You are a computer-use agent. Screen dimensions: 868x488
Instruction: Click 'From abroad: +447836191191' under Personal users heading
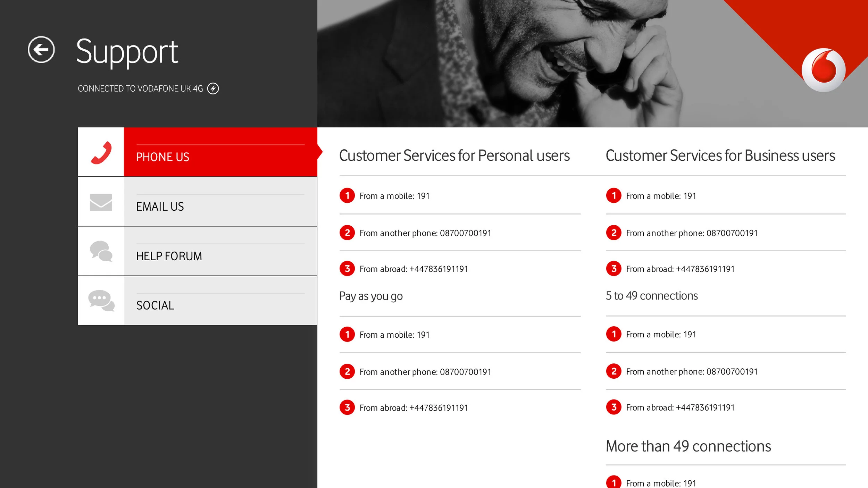pyautogui.click(x=414, y=269)
